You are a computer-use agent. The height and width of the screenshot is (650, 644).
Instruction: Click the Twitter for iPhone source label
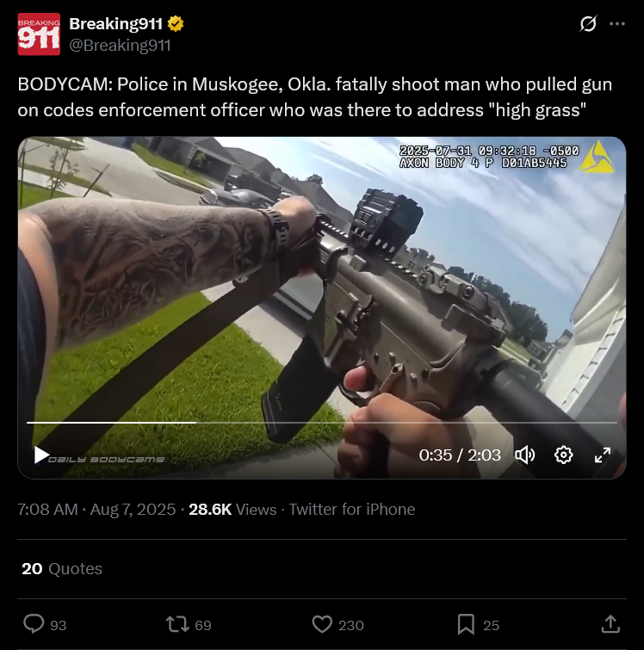351,509
